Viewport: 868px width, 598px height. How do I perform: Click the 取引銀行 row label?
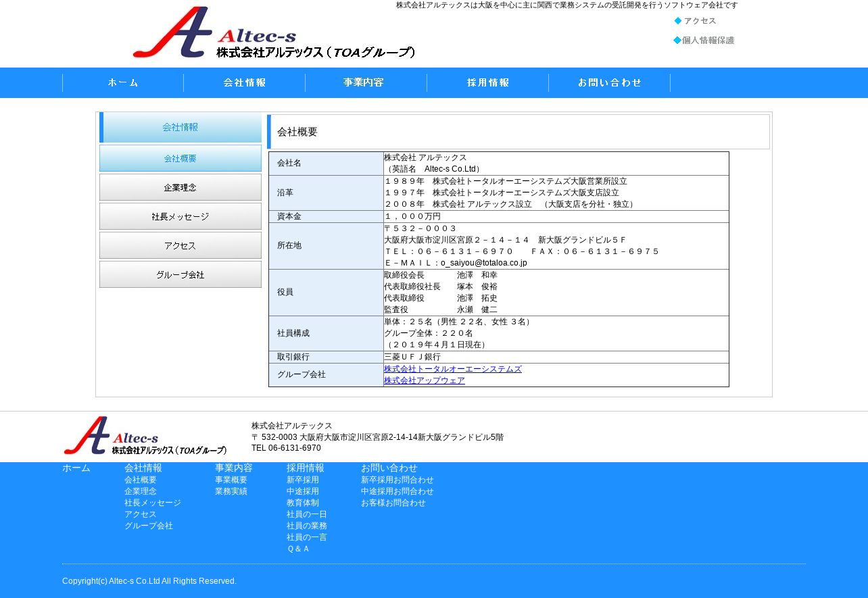[x=293, y=357]
